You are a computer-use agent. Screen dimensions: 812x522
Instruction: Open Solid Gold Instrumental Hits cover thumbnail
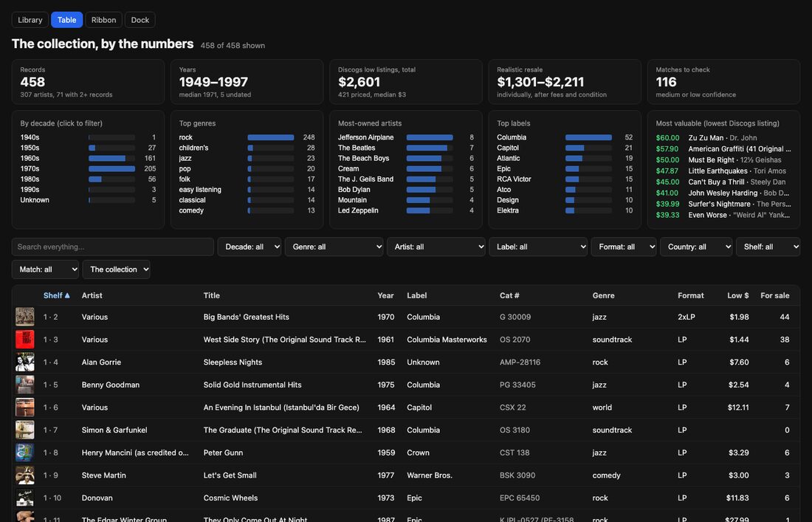click(25, 385)
